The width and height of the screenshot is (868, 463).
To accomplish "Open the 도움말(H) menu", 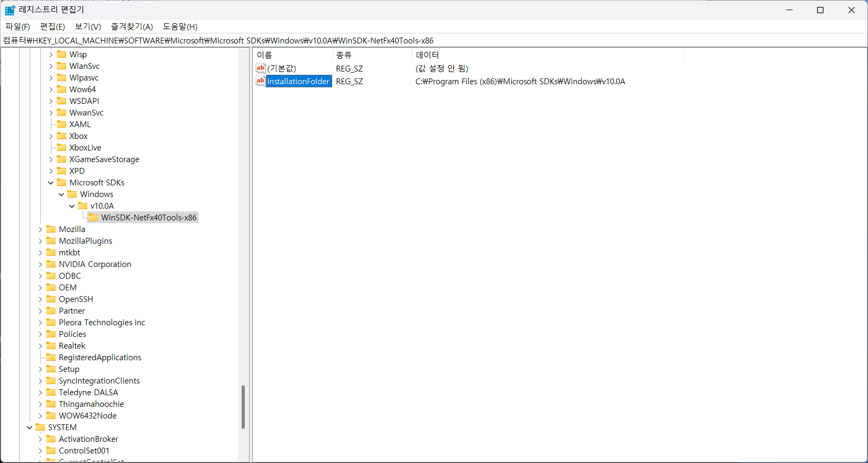I will [x=180, y=26].
